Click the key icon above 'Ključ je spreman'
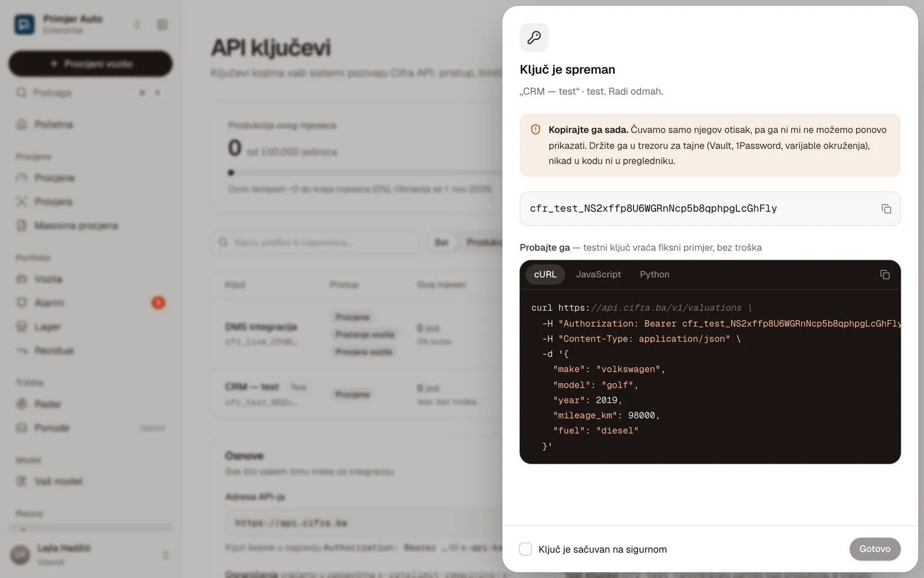This screenshot has height=578, width=924. point(534,38)
